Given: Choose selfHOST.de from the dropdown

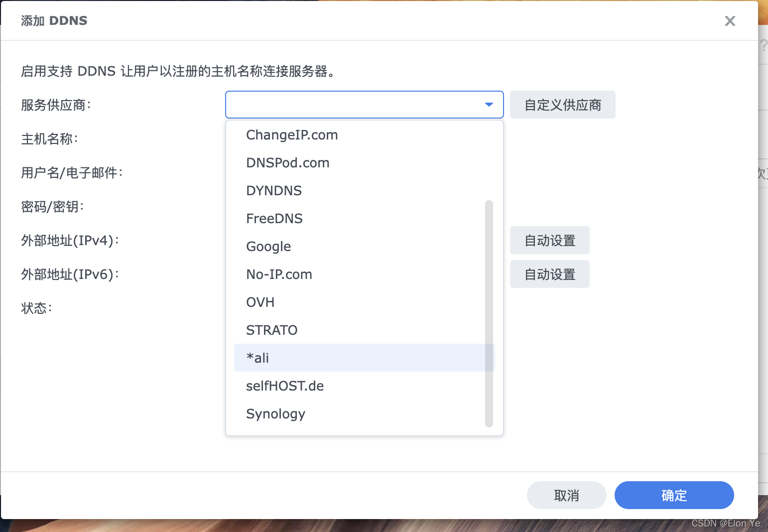Looking at the screenshot, I should [284, 386].
